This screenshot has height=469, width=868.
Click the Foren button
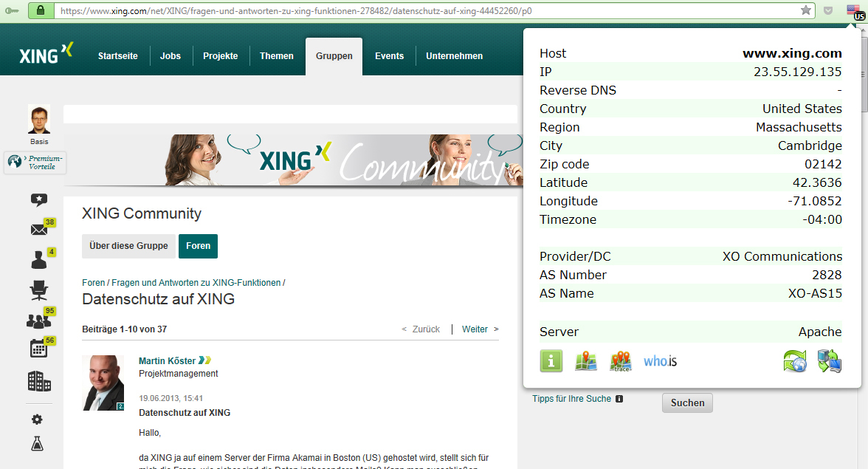pos(198,246)
